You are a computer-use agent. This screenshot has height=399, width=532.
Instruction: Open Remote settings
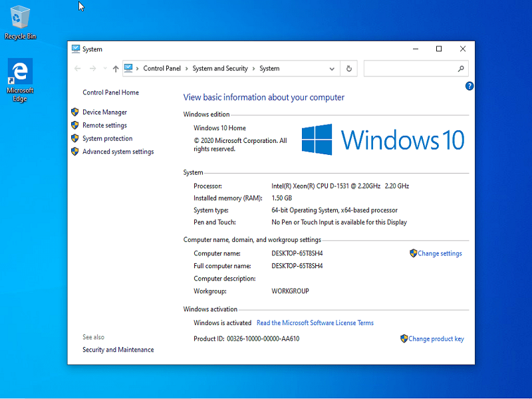pos(104,125)
